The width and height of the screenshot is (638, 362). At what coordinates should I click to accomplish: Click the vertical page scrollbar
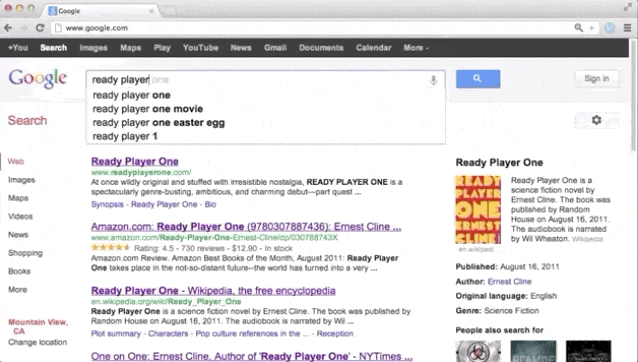pyautogui.click(x=634, y=96)
